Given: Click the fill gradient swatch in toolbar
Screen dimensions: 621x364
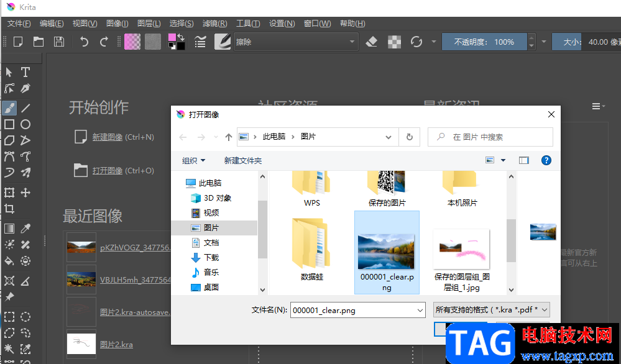Looking at the screenshot, I should 132,42.
